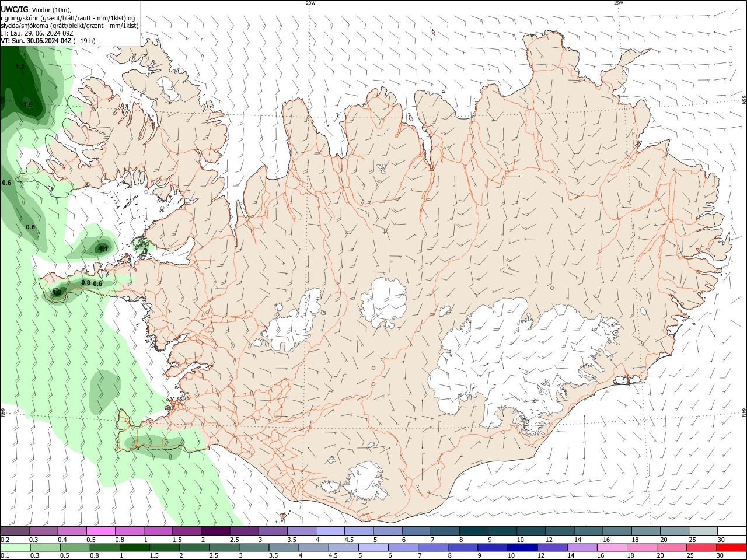Click the '0.8' precipitation value on the map
747x560 pixels.
coord(86,283)
